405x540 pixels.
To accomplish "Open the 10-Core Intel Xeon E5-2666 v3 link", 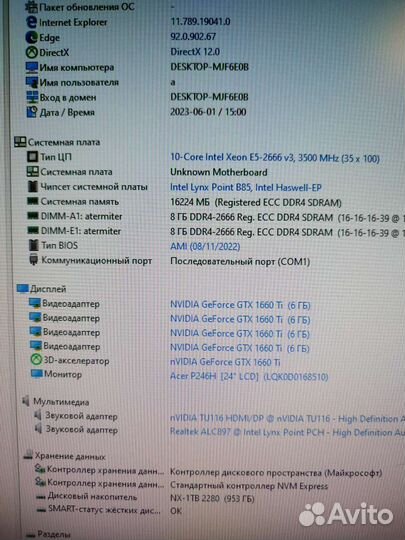I will pos(275,158).
